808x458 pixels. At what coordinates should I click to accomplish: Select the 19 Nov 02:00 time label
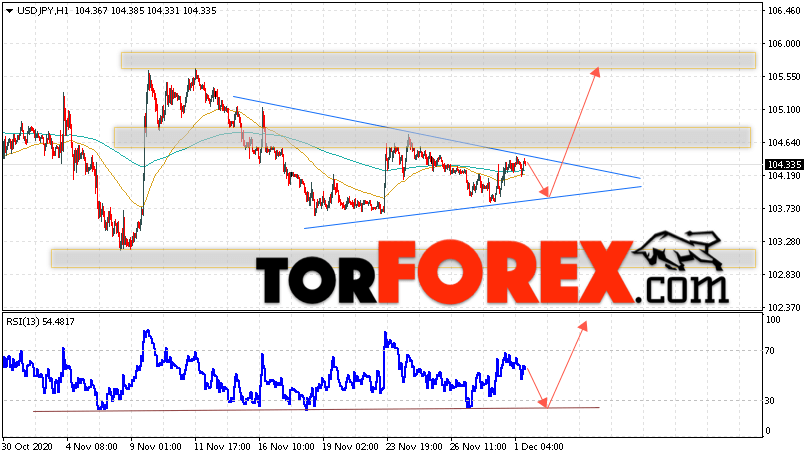[x=350, y=447]
